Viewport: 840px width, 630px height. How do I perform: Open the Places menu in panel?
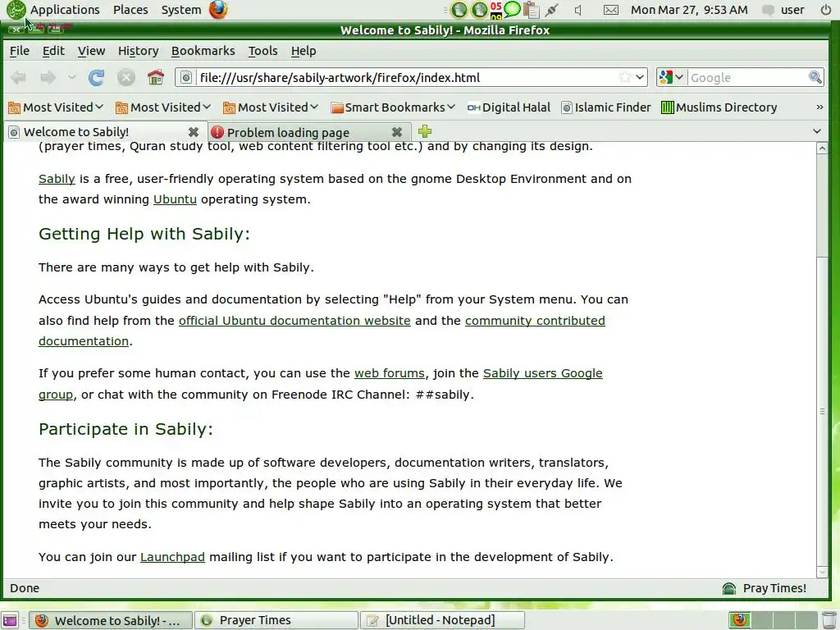130,10
